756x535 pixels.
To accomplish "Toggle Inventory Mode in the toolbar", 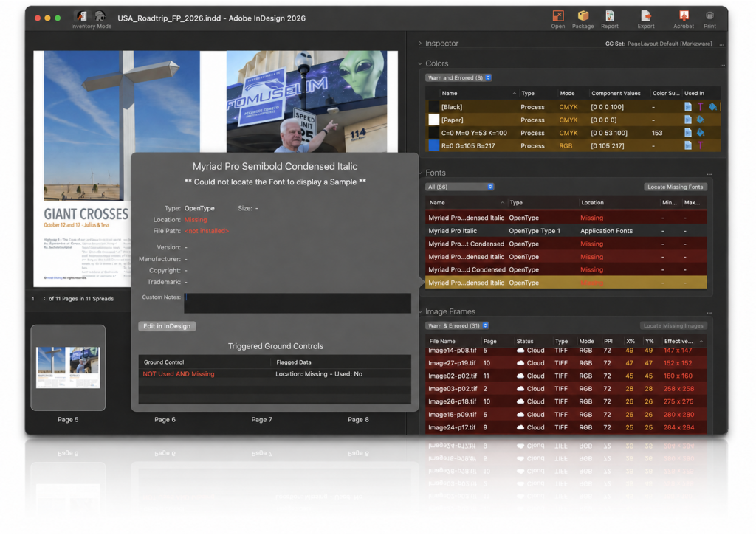I will [91, 20].
